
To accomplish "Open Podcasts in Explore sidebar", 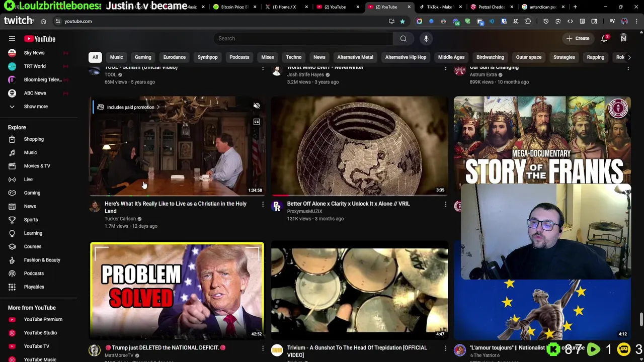I will (34, 273).
